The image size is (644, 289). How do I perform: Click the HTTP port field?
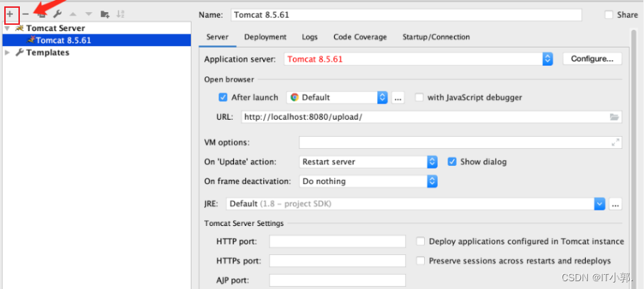pyautogui.click(x=337, y=242)
